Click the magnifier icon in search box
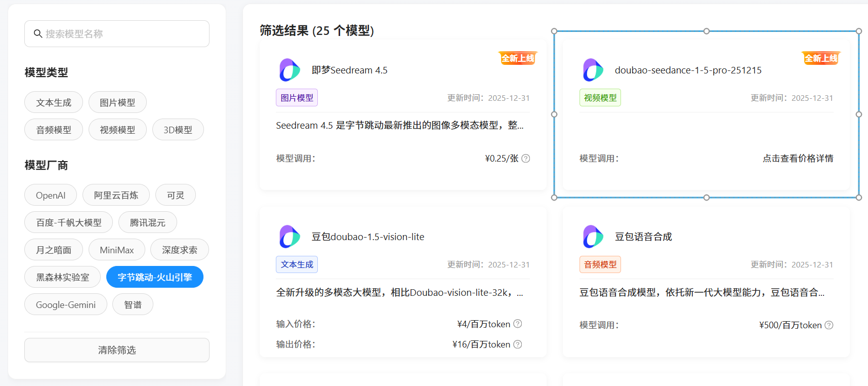This screenshot has width=868, height=386. [37, 34]
